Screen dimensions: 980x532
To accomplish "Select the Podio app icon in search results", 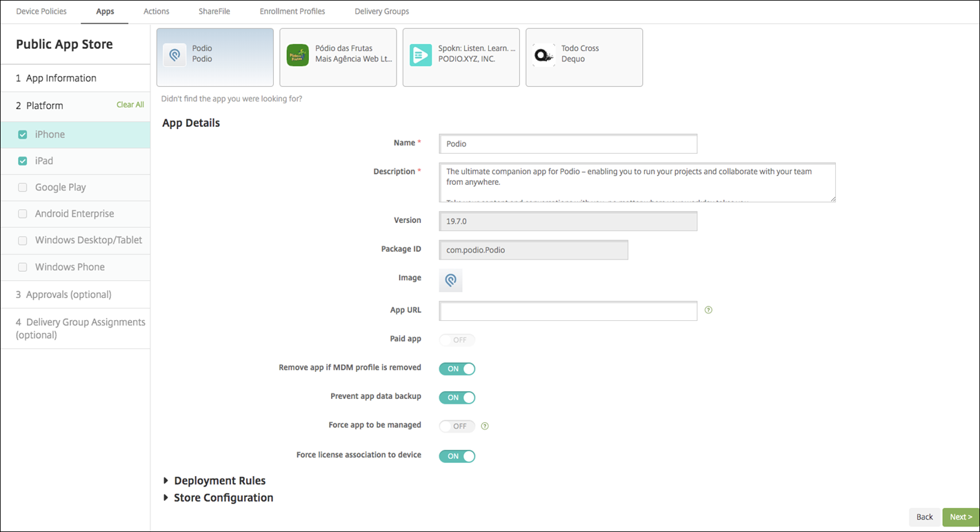I will coord(174,55).
